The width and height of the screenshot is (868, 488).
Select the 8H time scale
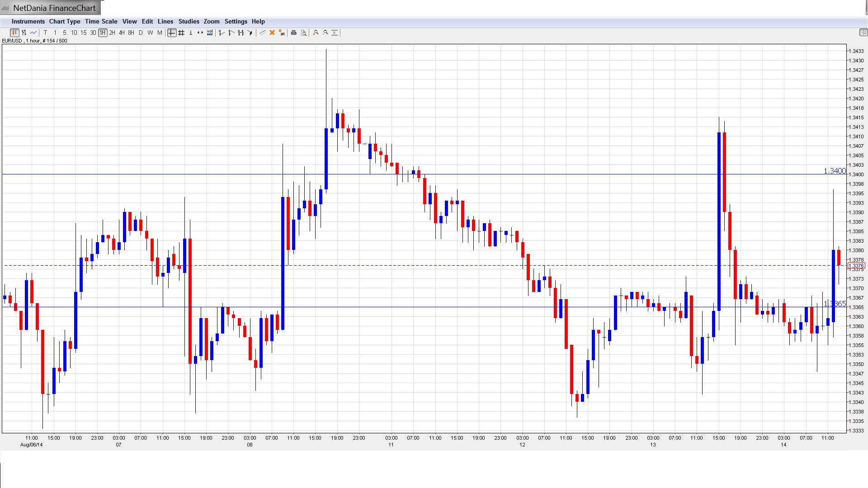(x=131, y=33)
